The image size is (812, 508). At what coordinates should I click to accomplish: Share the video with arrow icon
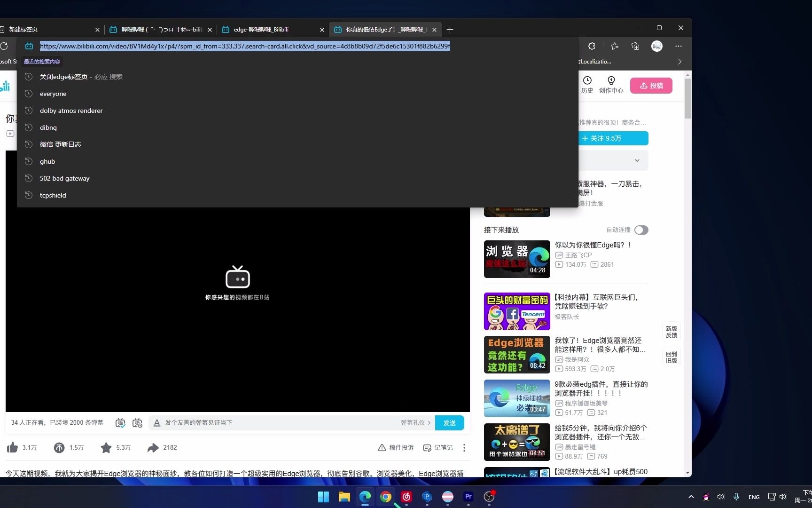153,447
